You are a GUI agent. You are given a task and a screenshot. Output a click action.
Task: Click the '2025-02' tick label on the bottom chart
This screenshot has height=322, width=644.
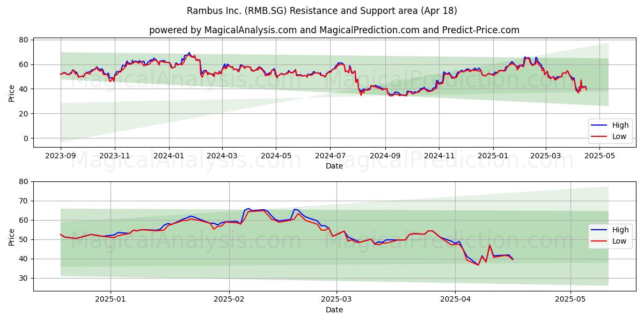pyautogui.click(x=229, y=300)
